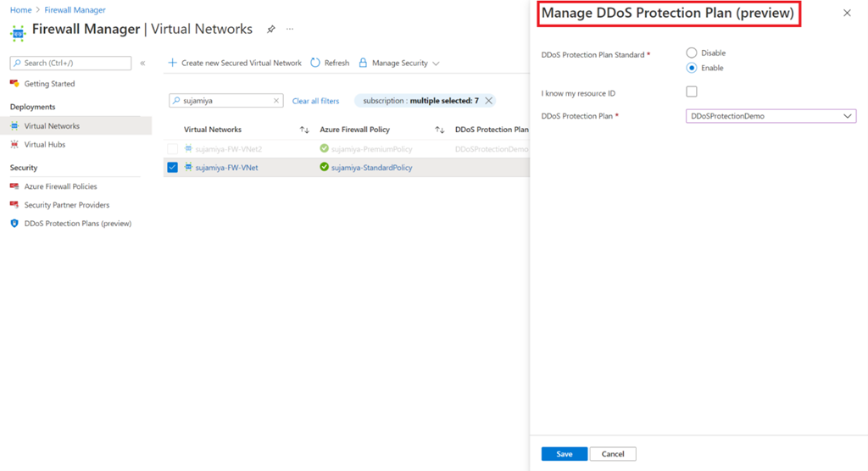Click the Getting Started icon
This screenshot has width=868, height=471.
click(x=14, y=84)
